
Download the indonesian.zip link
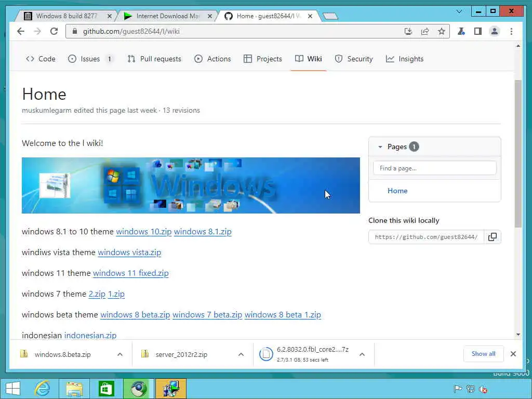point(90,336)
